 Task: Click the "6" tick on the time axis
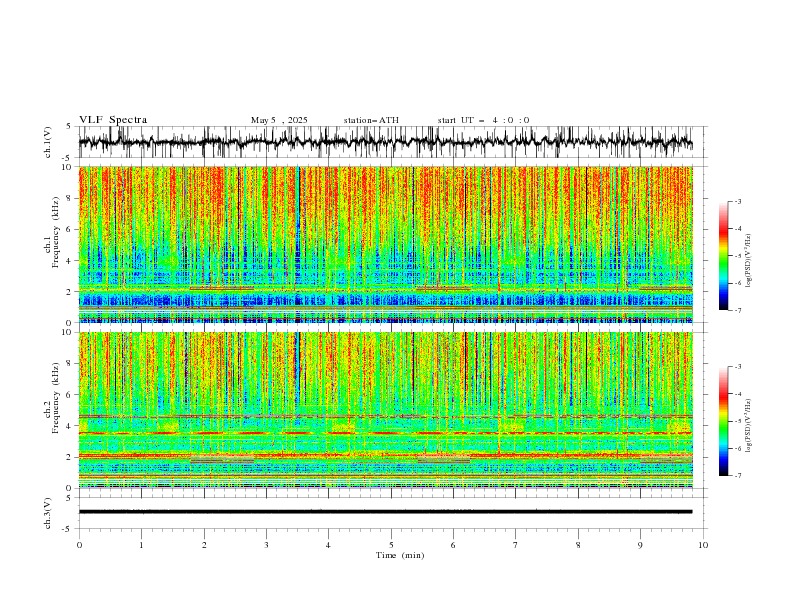(x=453, y=545)
